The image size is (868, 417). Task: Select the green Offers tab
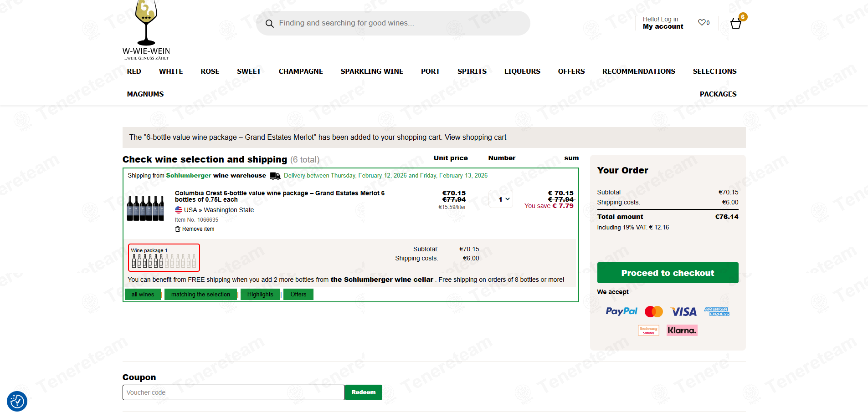pos(298,295)
